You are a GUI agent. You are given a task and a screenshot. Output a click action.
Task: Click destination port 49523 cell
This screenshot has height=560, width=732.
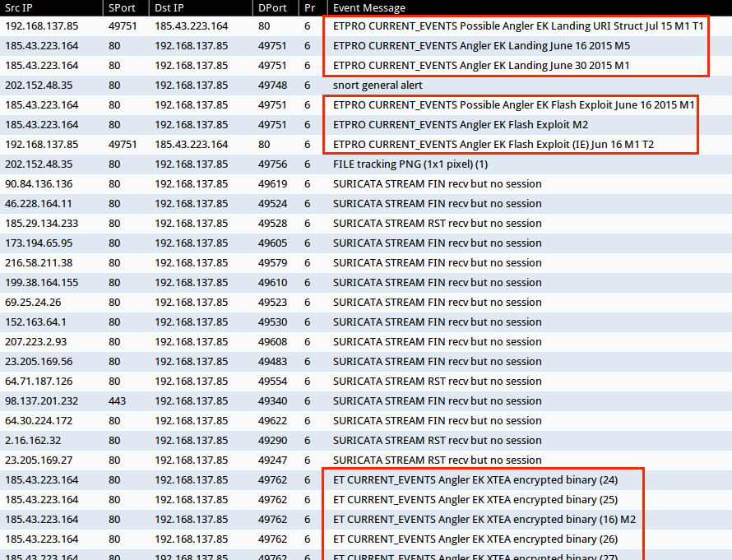pyautogui.click(x=272, y=303)
